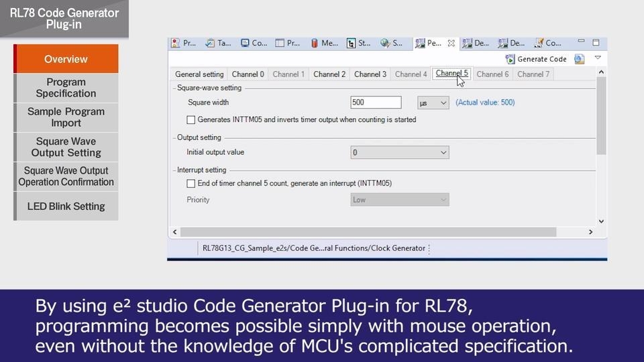The height and width of the screenshot is (362, 644).
Task: Open the rightmost Co... view tab
Action: pyautogui.click(x=547, y=43)
